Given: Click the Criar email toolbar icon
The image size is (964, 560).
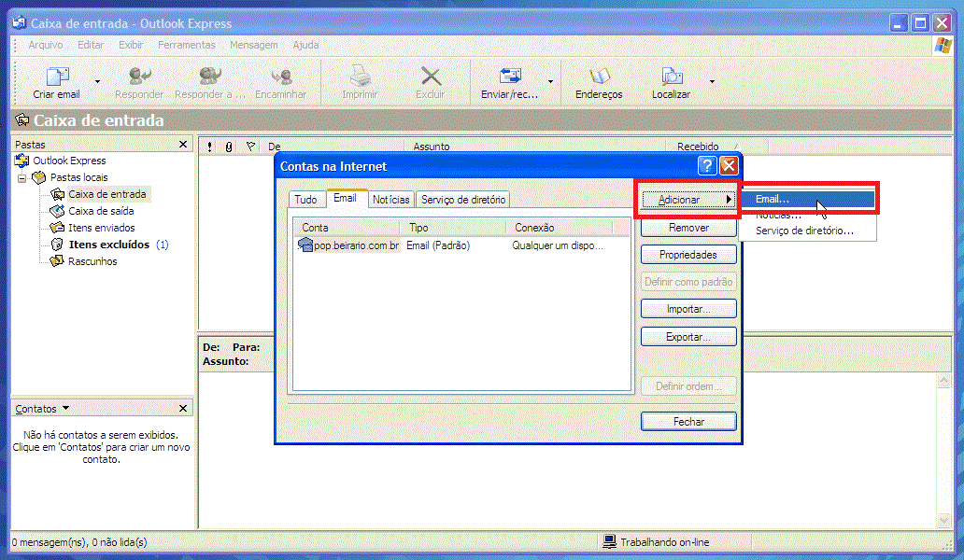Looking at the screenshot, I should pos(57,77).
